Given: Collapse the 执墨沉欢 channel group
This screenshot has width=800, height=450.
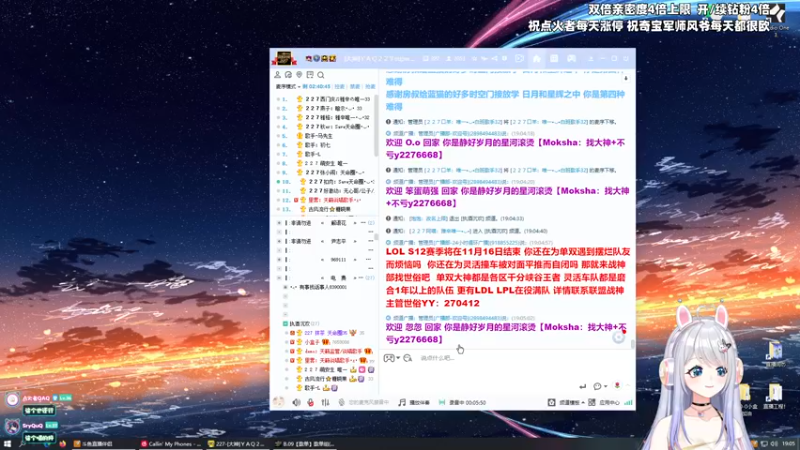Looking at the screenshot, I should tap(285, 324).
